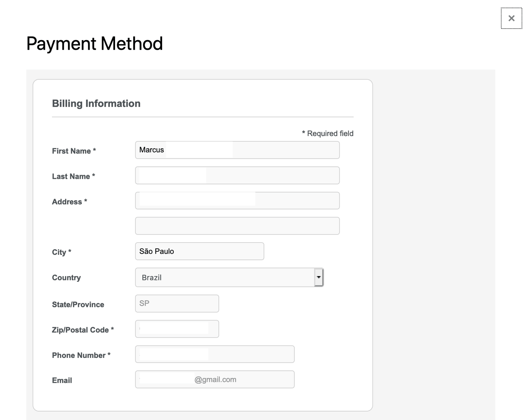This screenshot has width=526, height=420.
Task: Click the "Address *" label text
Action: [x=69, y=202]
